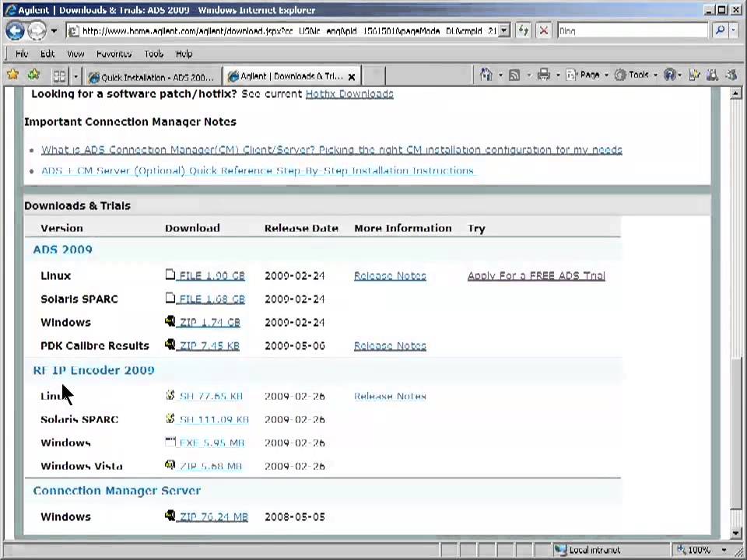Close the Agilent Downloads & Trials tab
747x560 pixels.
[x=352, y=77]
